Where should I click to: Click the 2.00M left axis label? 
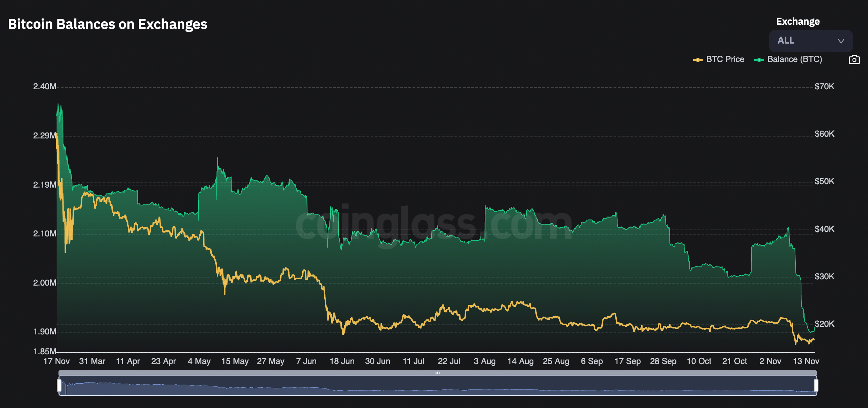coord(45,283)
